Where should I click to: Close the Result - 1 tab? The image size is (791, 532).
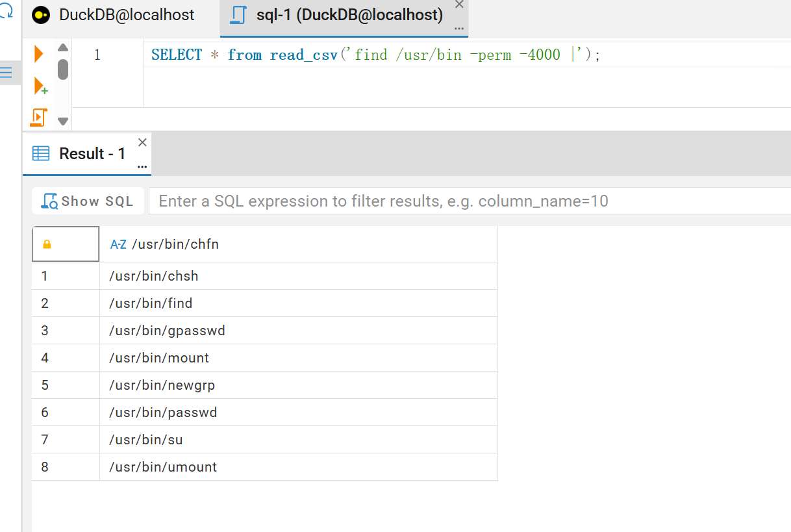(x=143, y=142)
